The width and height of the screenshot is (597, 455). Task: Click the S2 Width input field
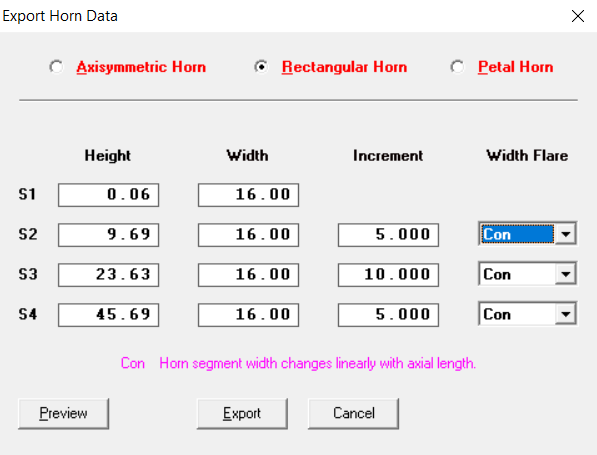(x=248, y=235)
